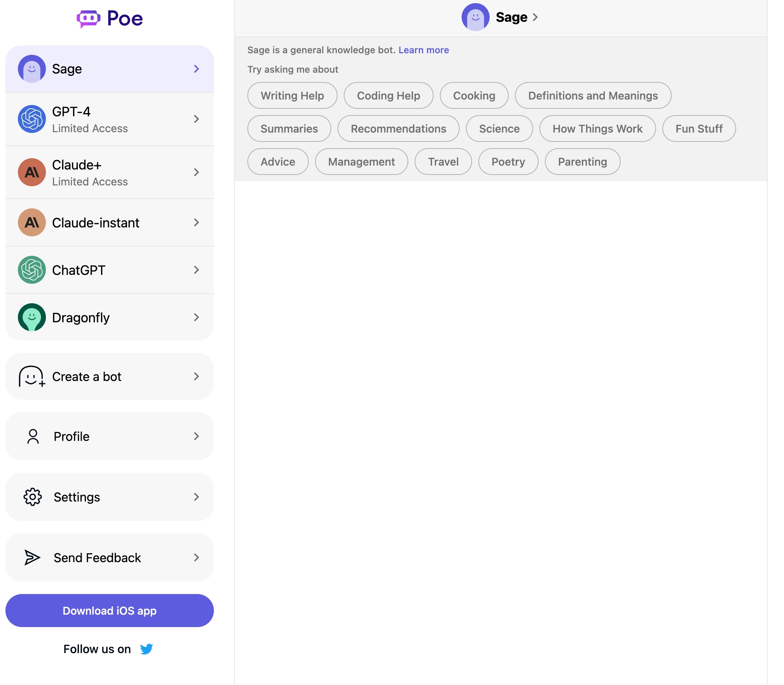Choose the Coding Help suggestion chip

coord(388,96)
